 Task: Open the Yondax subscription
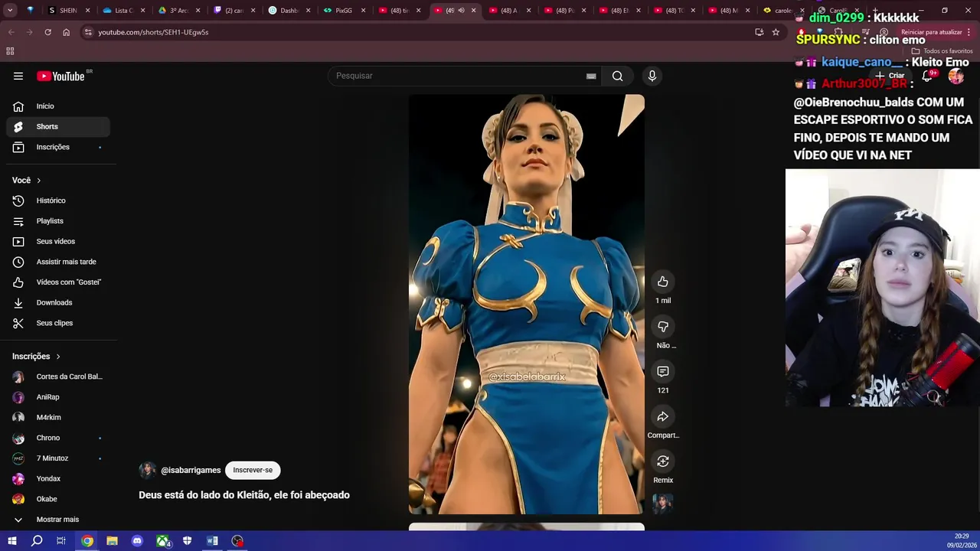(x=58, y=478)
